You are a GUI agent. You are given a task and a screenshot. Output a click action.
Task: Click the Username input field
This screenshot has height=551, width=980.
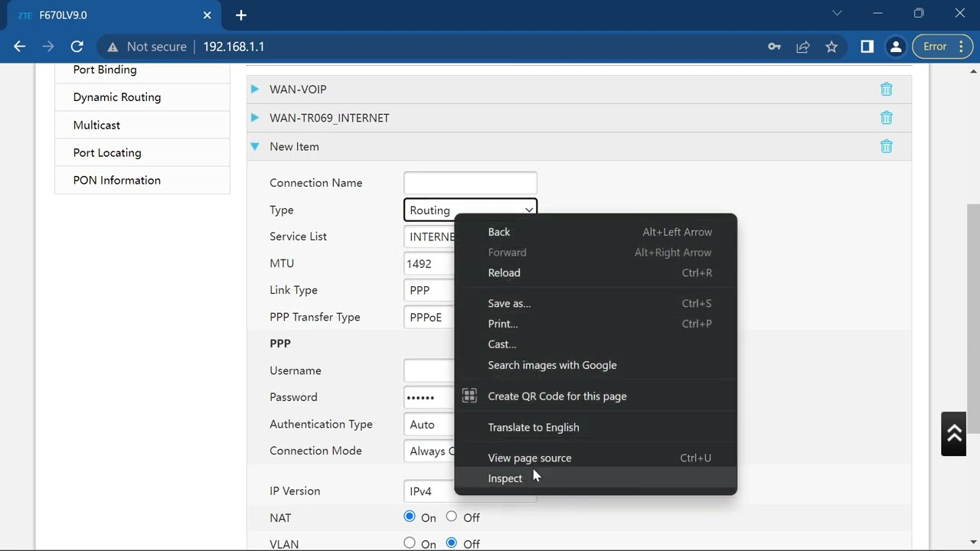point(430,370)
